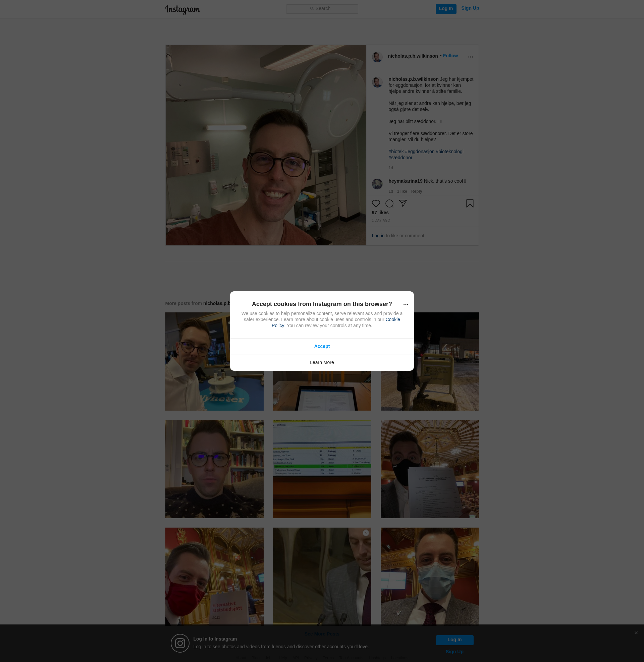Open the Nyheter studio selfie post

click(214, 361)
